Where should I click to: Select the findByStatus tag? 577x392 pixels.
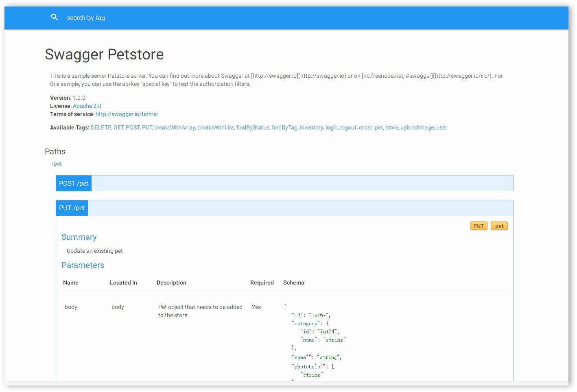tap(253, 127)
